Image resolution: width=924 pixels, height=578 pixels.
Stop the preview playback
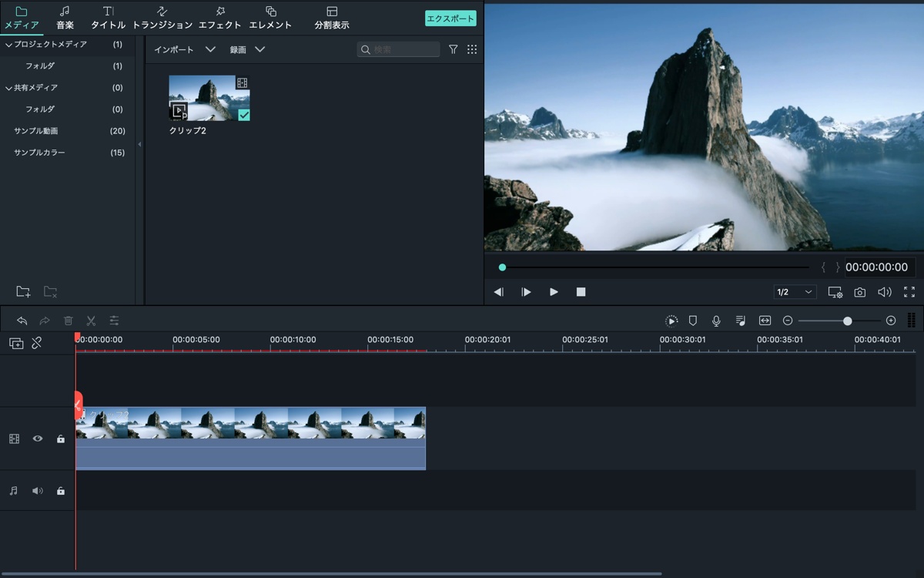(x=581, y=292)
